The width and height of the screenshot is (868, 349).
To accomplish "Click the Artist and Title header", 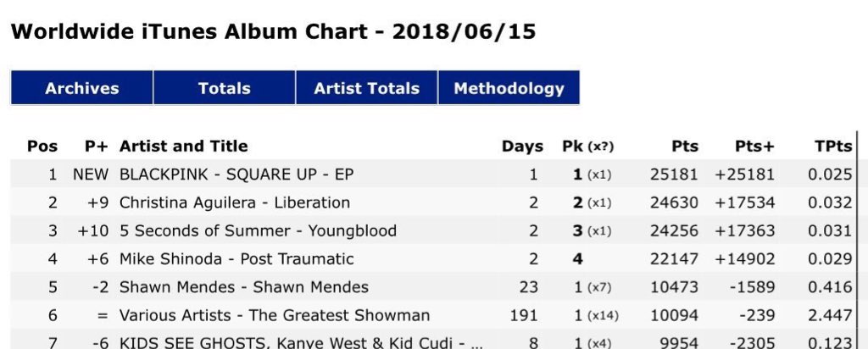I will [183, 146].
